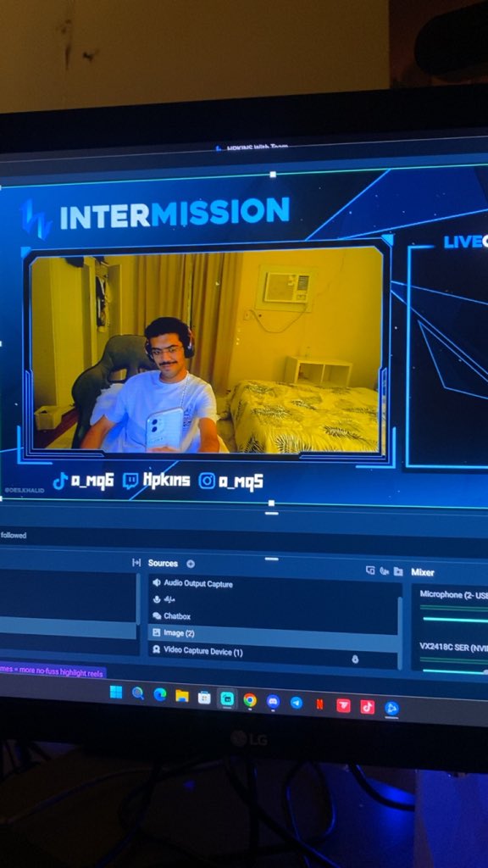Screen dimensions: 488x868
Task: Click the bottom-center selection handle in the preview
Action: [271, 504]
